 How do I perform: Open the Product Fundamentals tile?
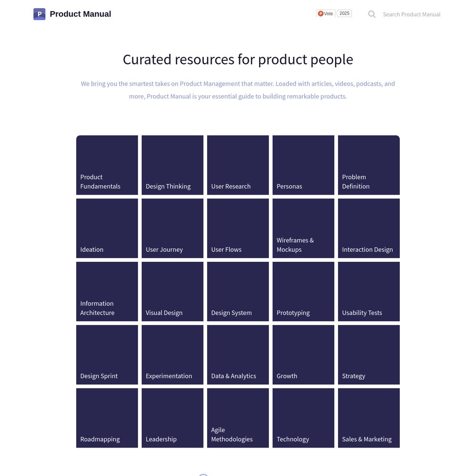(107, 165)
